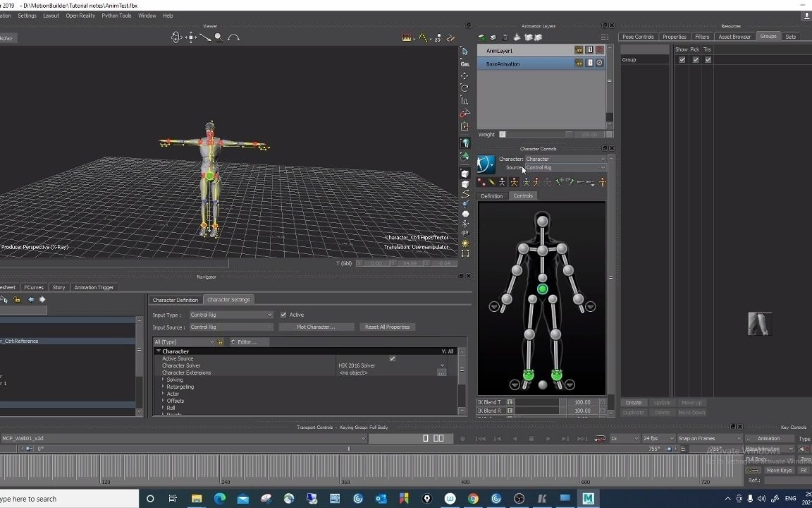Collapse the Character tree in the properties list
Image resolution: width=812 pixels, height=508 pixels.
tap(159, 351)
